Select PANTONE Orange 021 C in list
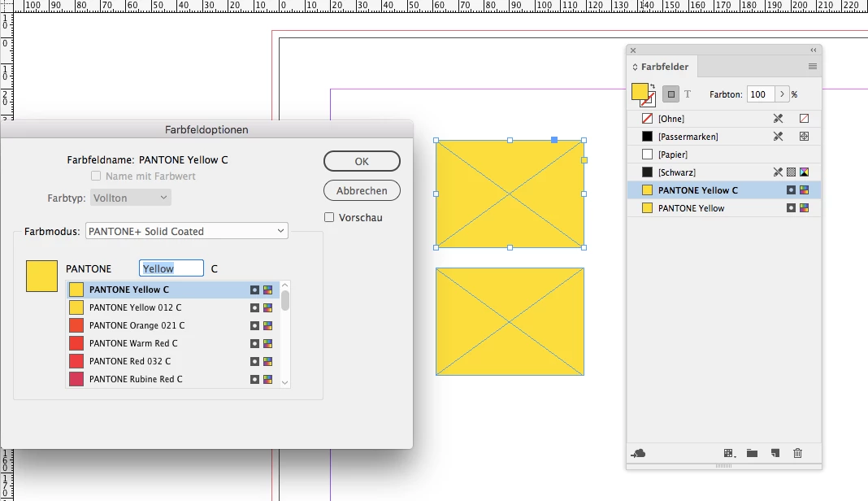This screenshot has width=868, height=501. pyautogui.click(x=173, y=325)
